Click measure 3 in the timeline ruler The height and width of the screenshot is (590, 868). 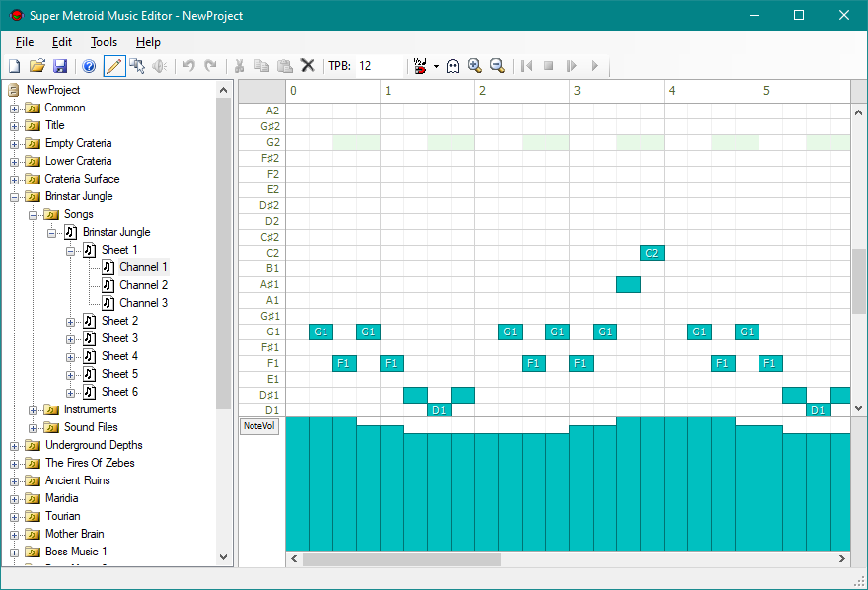616,91
